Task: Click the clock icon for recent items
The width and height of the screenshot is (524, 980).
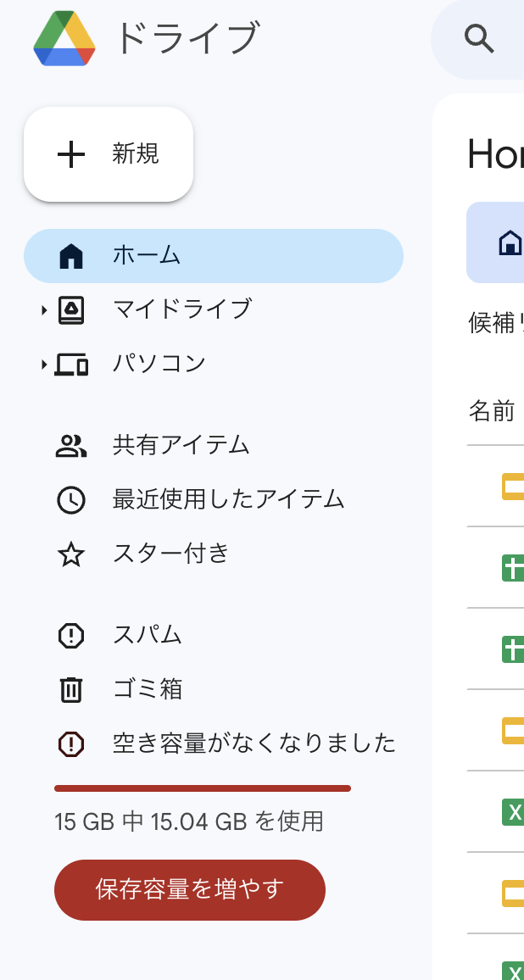Action: (x=71, y=500)
